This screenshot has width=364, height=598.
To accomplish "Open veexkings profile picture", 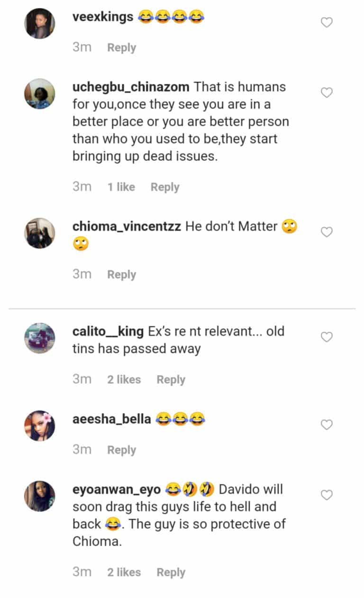I will click(40, 23).
